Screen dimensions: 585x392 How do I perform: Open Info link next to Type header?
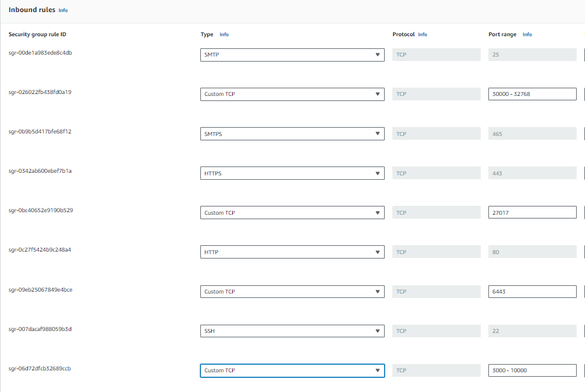(224, 34)
